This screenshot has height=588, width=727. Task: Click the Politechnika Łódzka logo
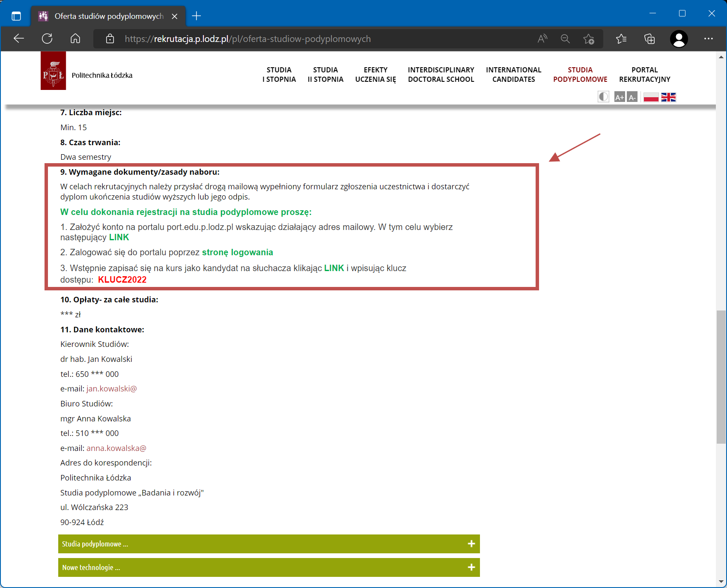coord(54,71)
